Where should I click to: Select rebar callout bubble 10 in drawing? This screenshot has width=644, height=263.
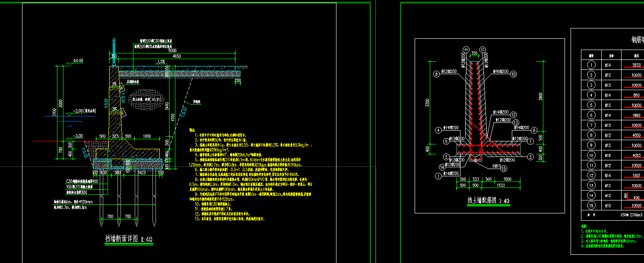(x=513, y=74)
